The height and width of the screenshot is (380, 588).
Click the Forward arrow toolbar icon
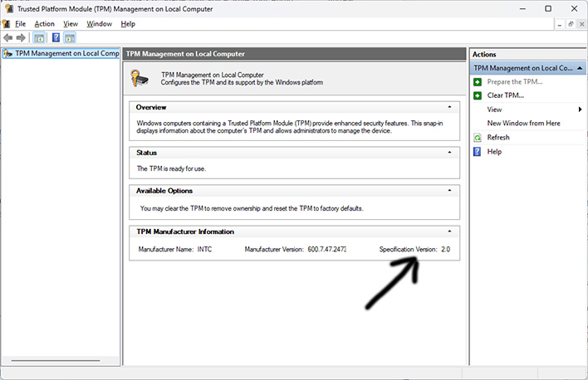pyautogui.click(x=21, y=38)
